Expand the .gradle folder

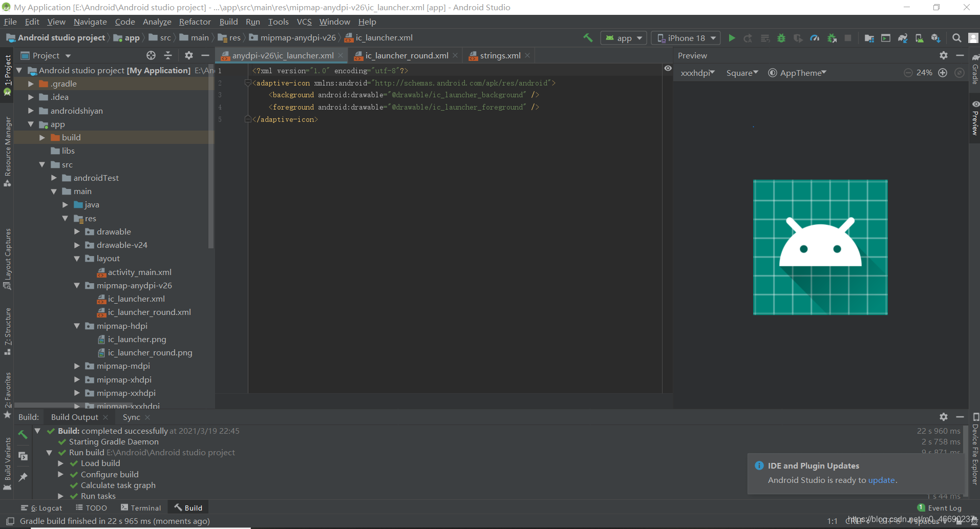click(31, 83)
